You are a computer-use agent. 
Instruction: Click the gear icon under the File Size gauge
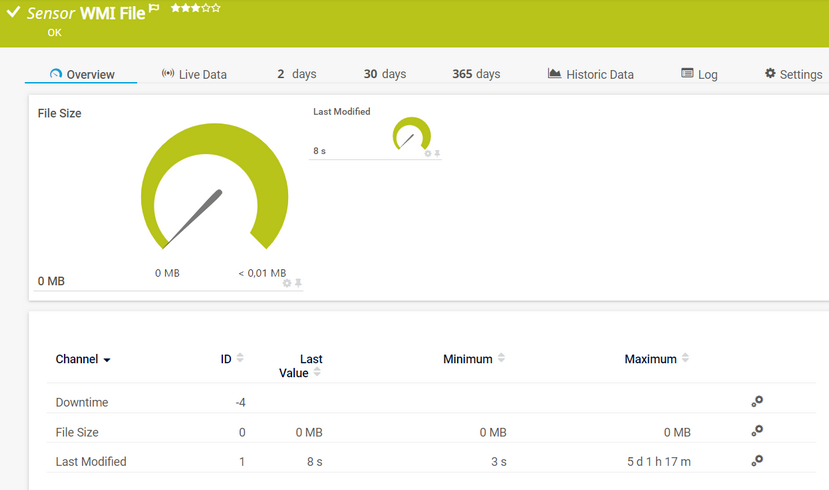point(287,283)
